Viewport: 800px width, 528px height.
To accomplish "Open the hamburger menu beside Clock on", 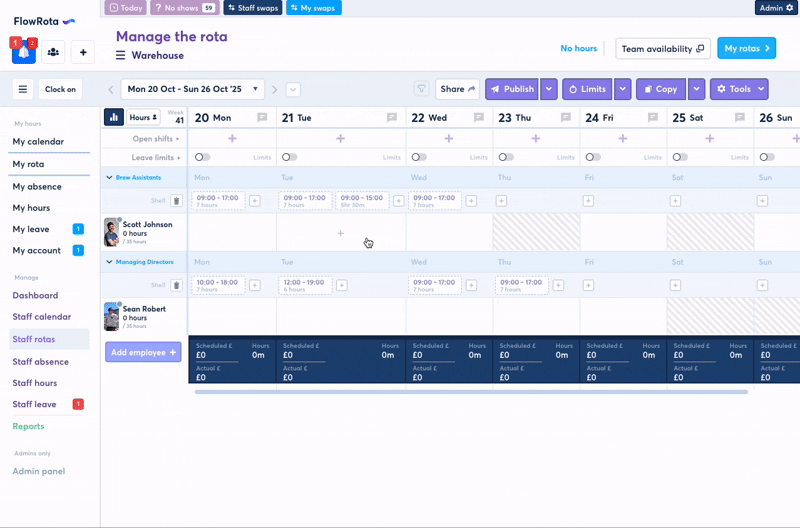I will 22,89.
